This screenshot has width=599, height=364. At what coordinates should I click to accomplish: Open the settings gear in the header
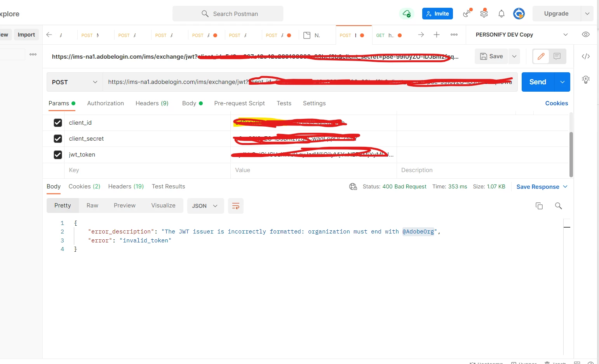pyautogui.click(x=484, y=14)
